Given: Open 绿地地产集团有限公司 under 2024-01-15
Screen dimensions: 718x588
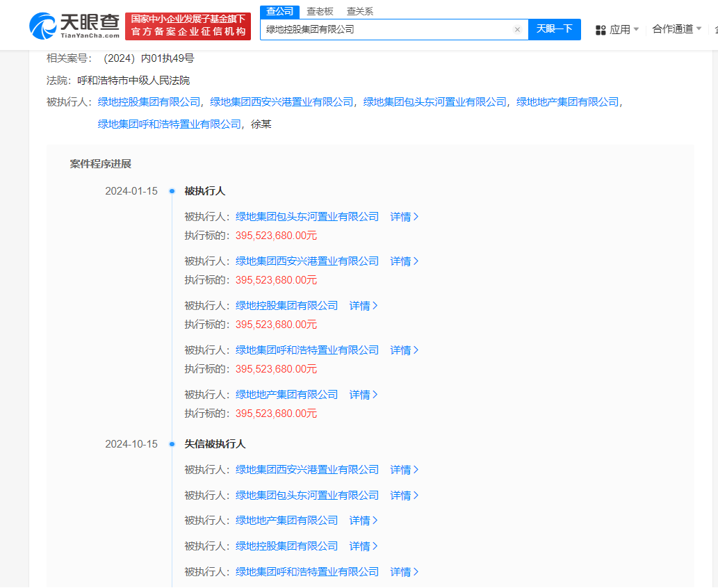Looking at the screenshot, I should pos(286,394).
